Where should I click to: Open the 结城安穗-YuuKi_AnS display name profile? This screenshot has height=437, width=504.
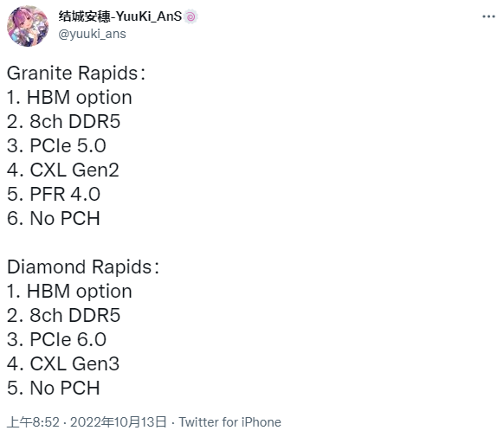[x=120, y=16]
